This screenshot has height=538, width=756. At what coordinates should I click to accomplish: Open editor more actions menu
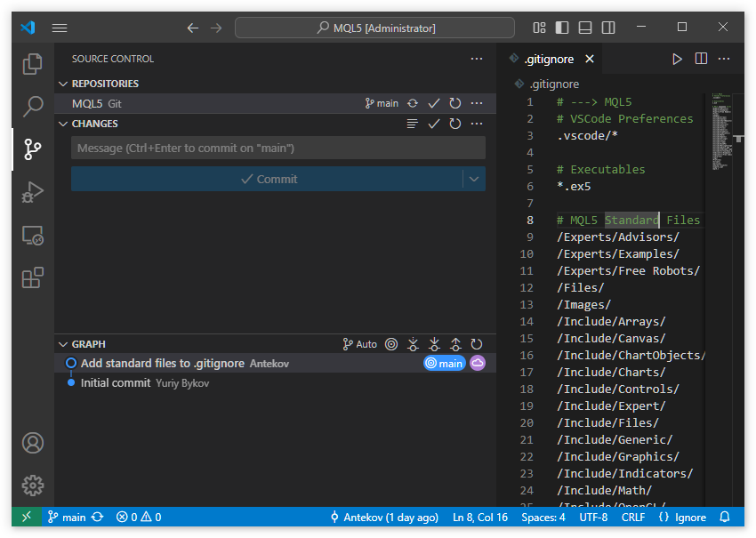[724, 59]
